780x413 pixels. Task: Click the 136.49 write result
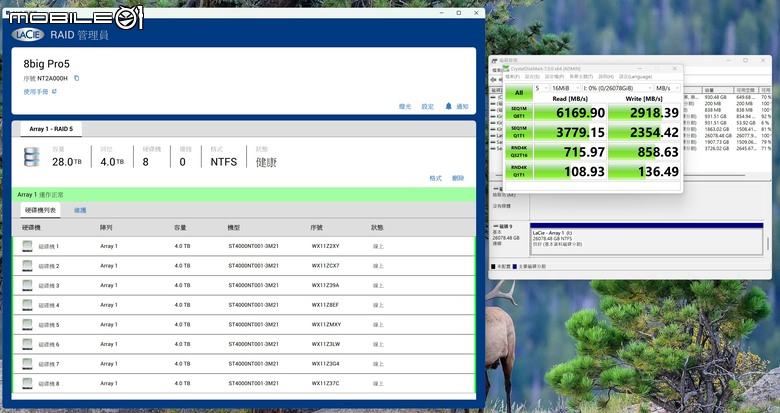pos(644,171)
